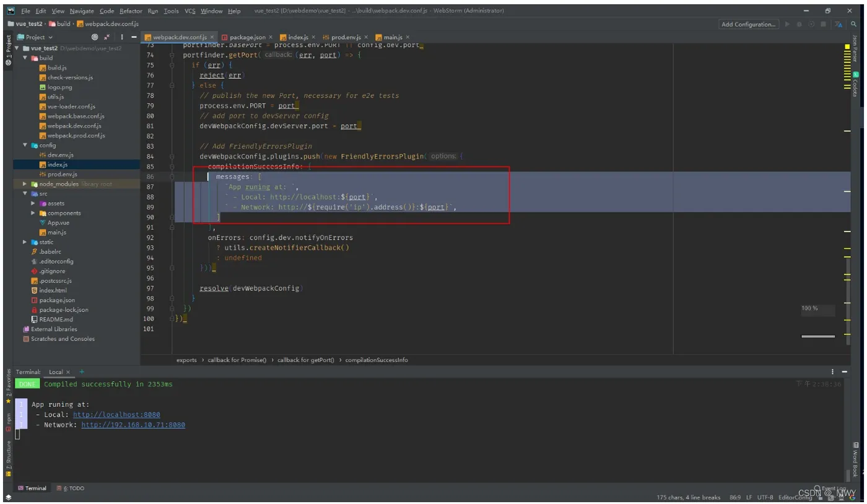
Task: Click the Stop square icon in toolbar
Action: pos(823,24)
